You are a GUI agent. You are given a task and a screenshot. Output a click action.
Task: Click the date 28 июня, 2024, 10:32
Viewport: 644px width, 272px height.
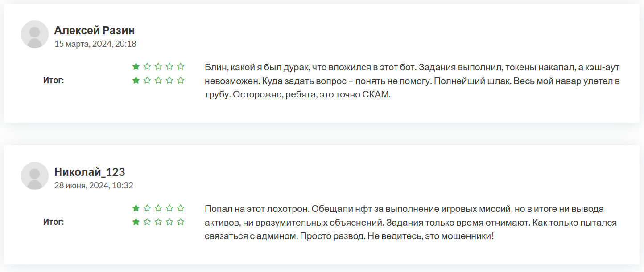[x=94, y=186]
